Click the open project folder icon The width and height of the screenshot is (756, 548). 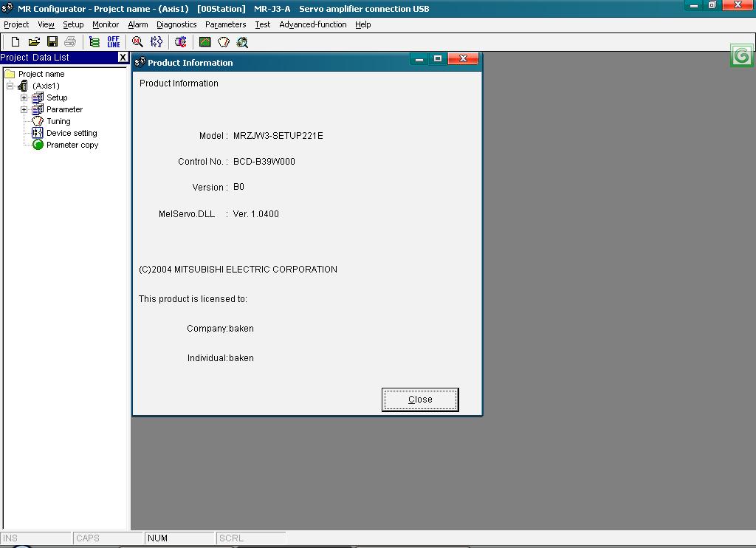point(34,42)
